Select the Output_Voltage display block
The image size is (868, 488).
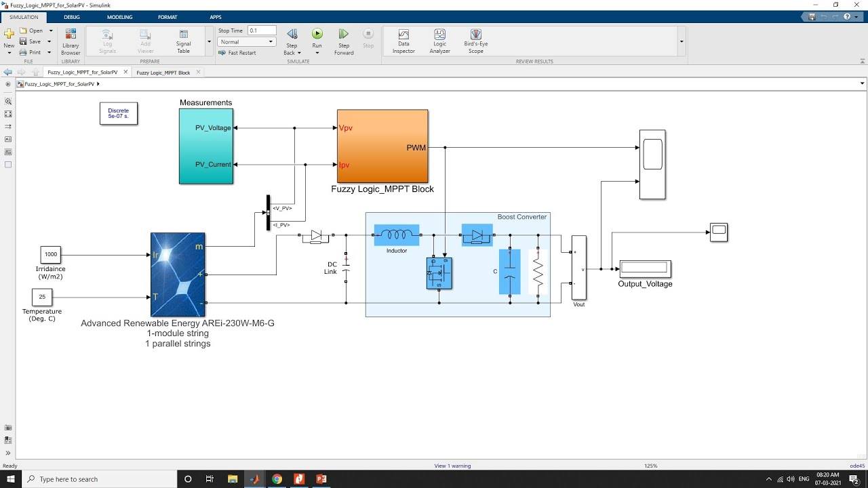click(x=645, y=268)
